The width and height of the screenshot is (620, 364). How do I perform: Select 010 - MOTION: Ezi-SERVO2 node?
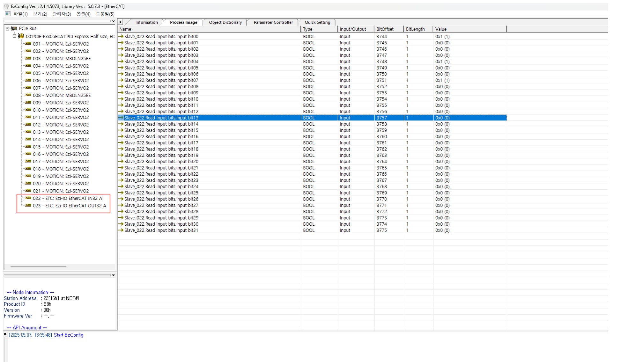pyautogui.click(x=61, y=110)
